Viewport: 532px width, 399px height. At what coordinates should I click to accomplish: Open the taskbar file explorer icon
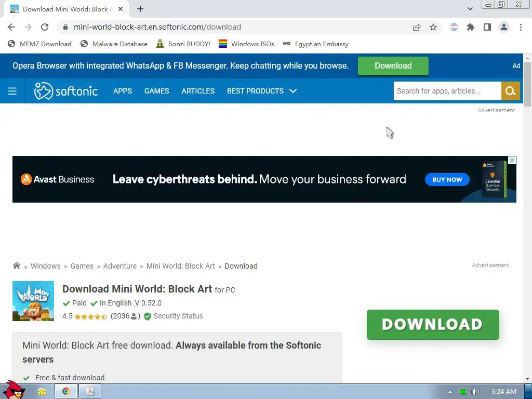point(42,392)
